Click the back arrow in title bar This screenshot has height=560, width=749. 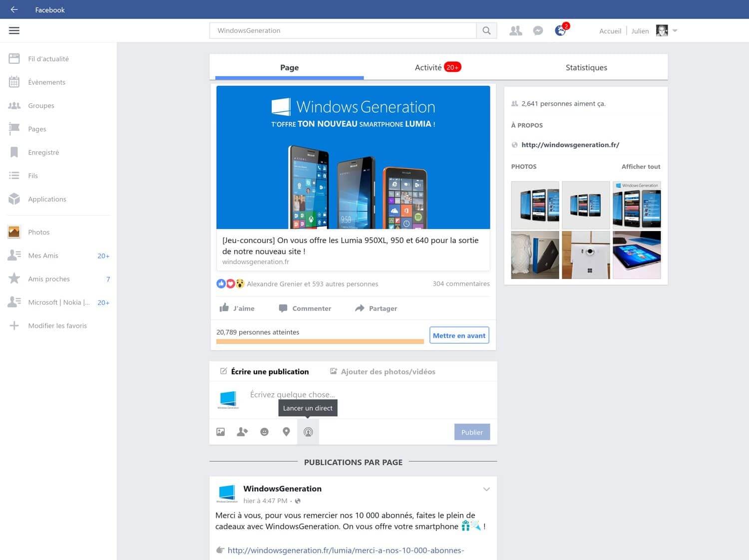(14, 9)
